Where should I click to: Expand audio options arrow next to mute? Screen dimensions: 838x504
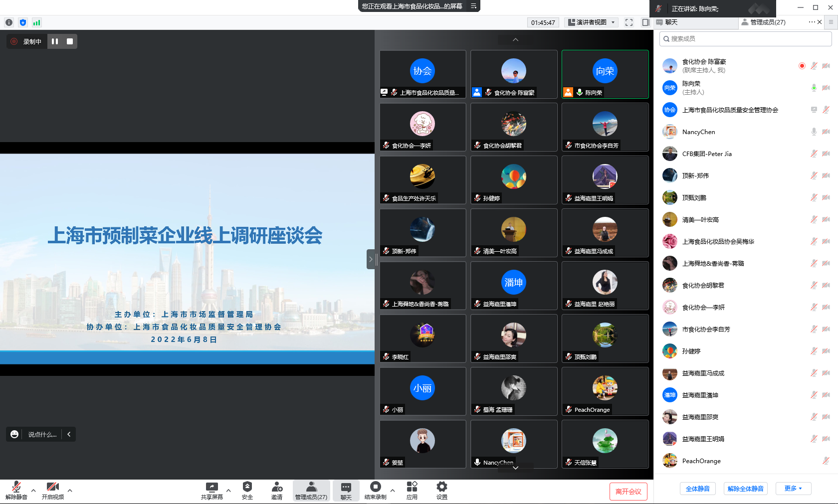coord(33,491)
